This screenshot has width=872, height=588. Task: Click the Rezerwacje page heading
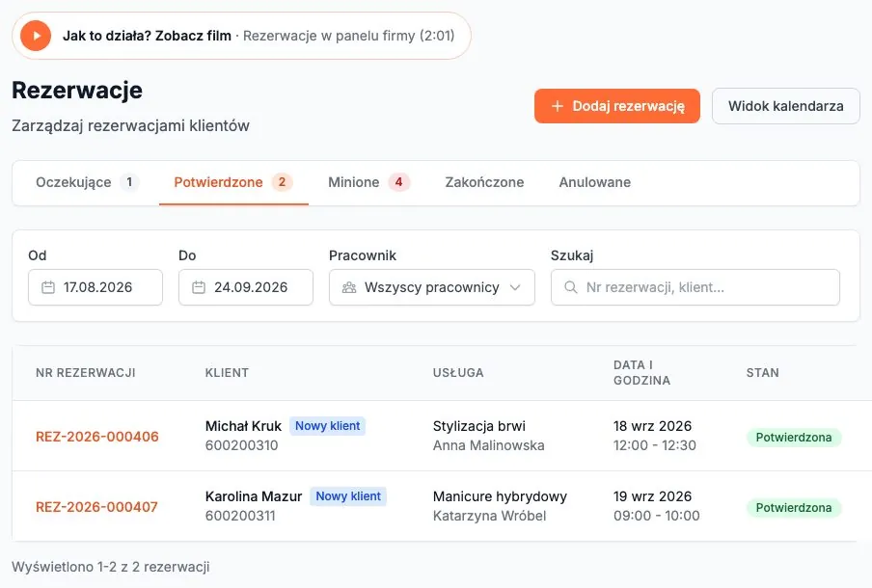pos(77,90)
